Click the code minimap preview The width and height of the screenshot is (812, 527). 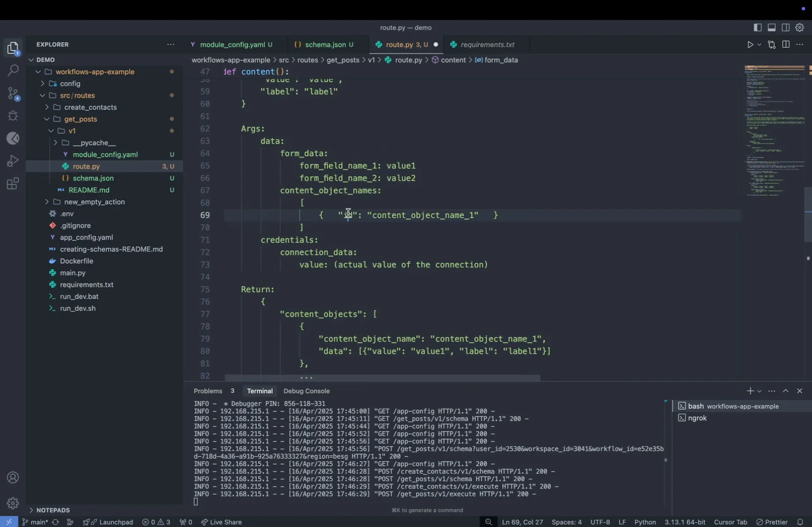tap(774, 131)
